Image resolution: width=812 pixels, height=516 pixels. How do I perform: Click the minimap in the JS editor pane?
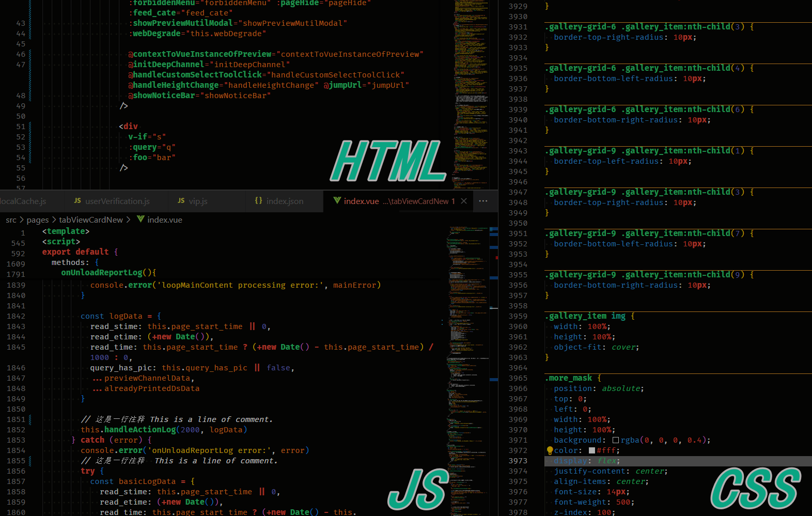click(x=467, y=371)
